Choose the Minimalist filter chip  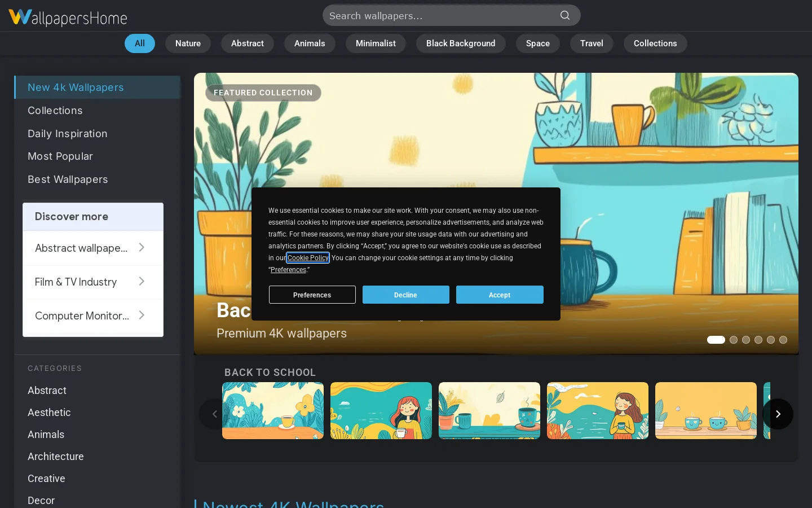pos(376,43)
